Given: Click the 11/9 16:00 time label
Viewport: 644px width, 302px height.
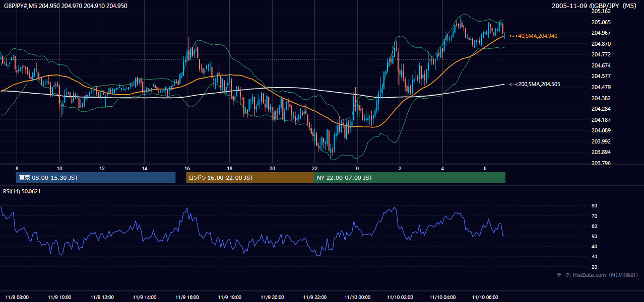Looking at the screenshot, I should tap(187, 297).
